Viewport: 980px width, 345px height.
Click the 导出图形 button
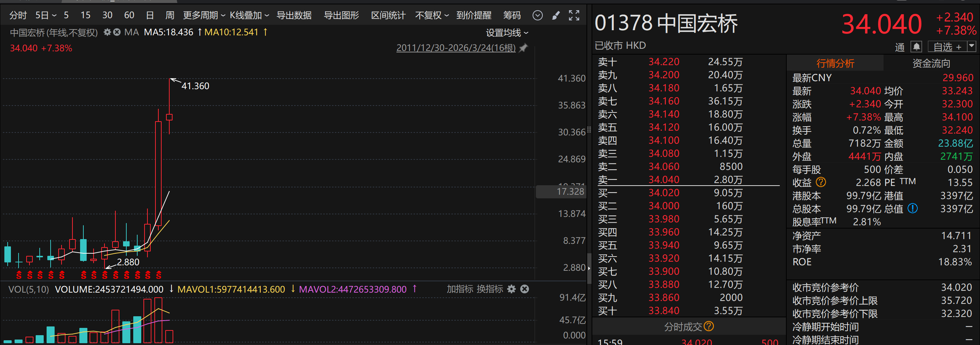(x=341, y=15)
